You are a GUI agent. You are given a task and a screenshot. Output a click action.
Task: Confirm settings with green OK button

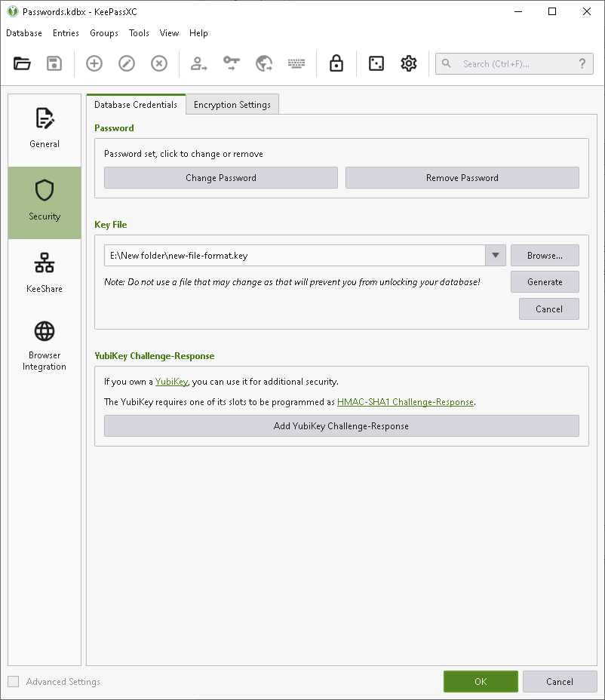point(481,682)
